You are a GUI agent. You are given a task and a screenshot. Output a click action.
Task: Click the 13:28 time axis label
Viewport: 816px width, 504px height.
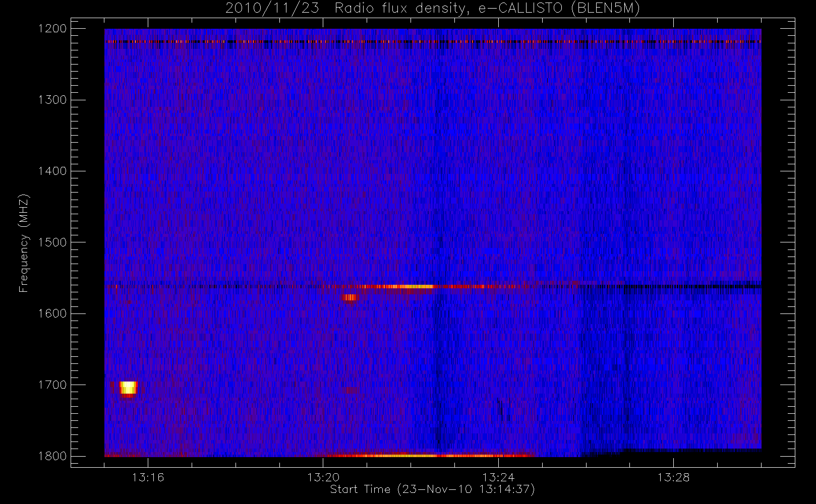tap(673, 477)
